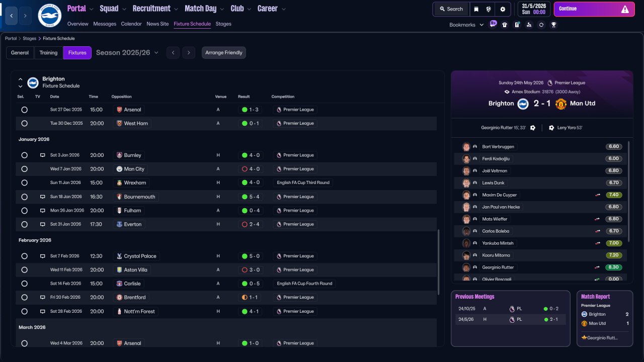Click the bookmark icon beside Search
644x362 pixels.
(475, 9)
